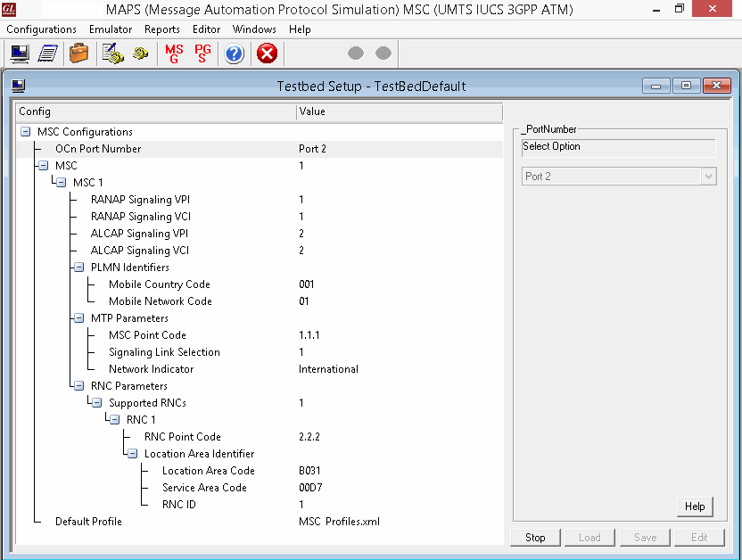Click the red Exit icon on the toolbar
Image resolution: width=742 pixels, height=560 pixels.
pyautogui.click(x=266, y=54)
